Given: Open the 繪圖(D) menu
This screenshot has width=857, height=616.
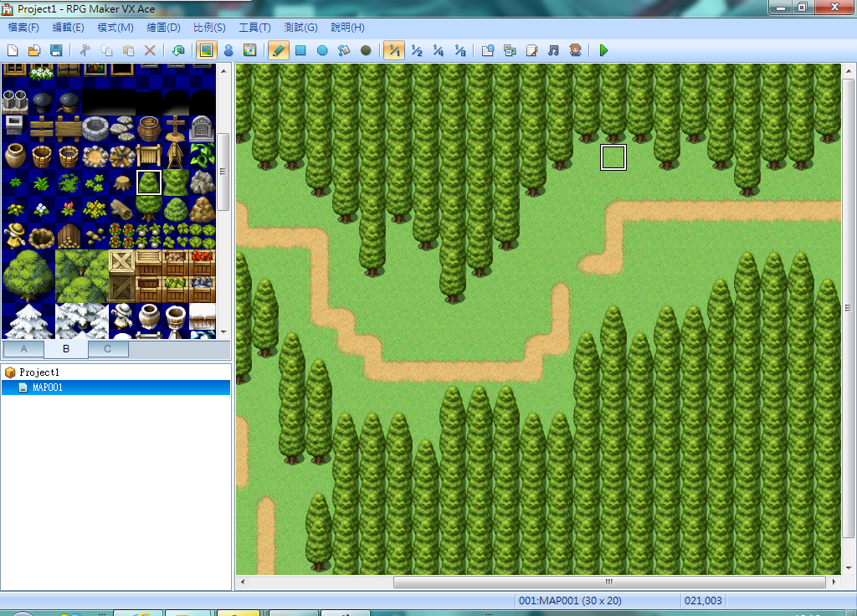Looking at the screenshot, I should point(163,28).
